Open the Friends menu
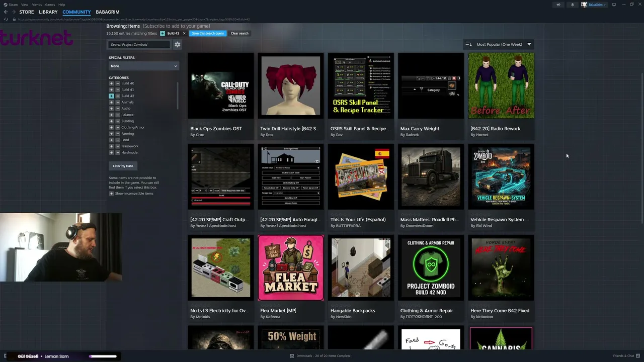 tap(37, 5)
